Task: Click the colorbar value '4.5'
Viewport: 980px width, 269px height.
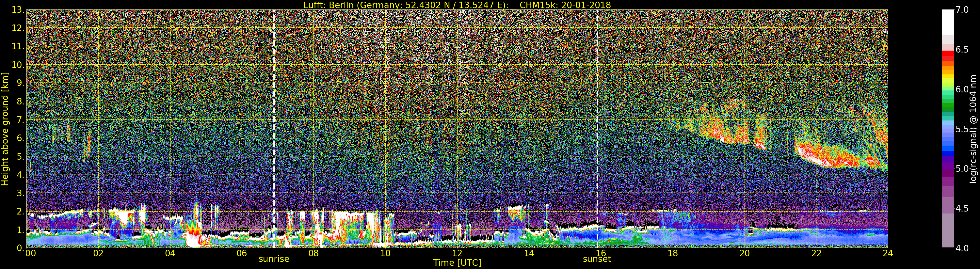Action: point(962,209)
